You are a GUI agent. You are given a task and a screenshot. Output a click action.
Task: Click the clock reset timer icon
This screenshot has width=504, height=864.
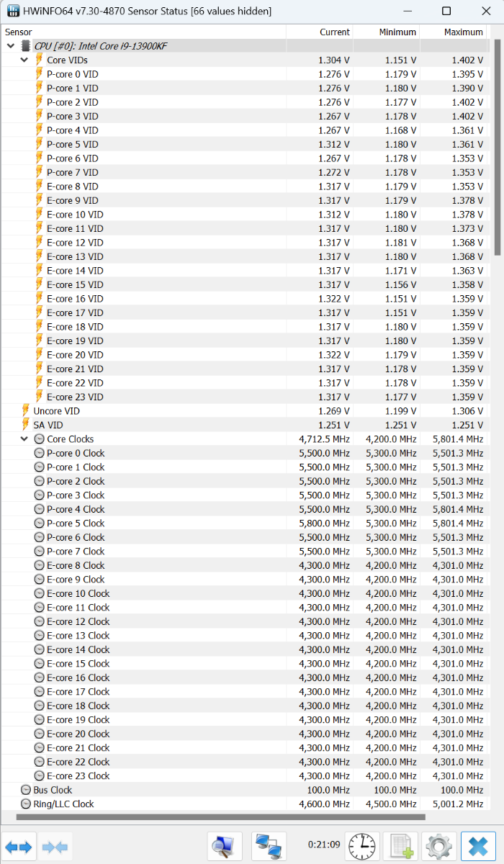(x=361, y=846)
